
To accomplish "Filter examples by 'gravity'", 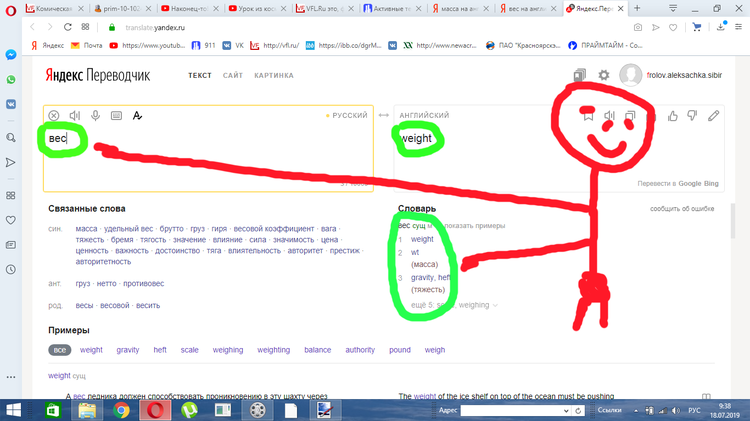I will point(128,350).
